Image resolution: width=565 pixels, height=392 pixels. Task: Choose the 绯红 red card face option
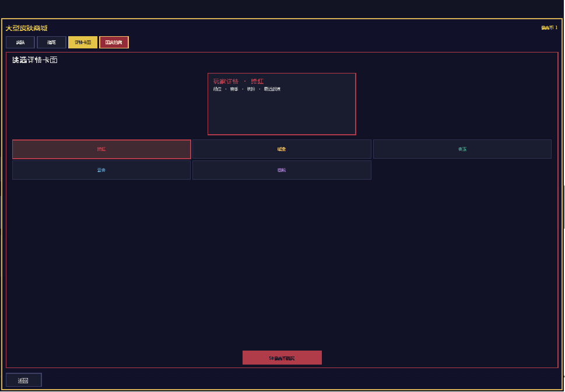click(x=101, y=149)
